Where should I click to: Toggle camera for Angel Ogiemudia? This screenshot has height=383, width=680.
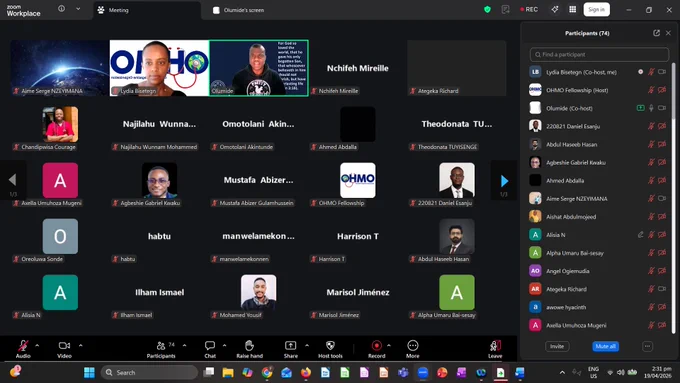[x=662, y=271]
